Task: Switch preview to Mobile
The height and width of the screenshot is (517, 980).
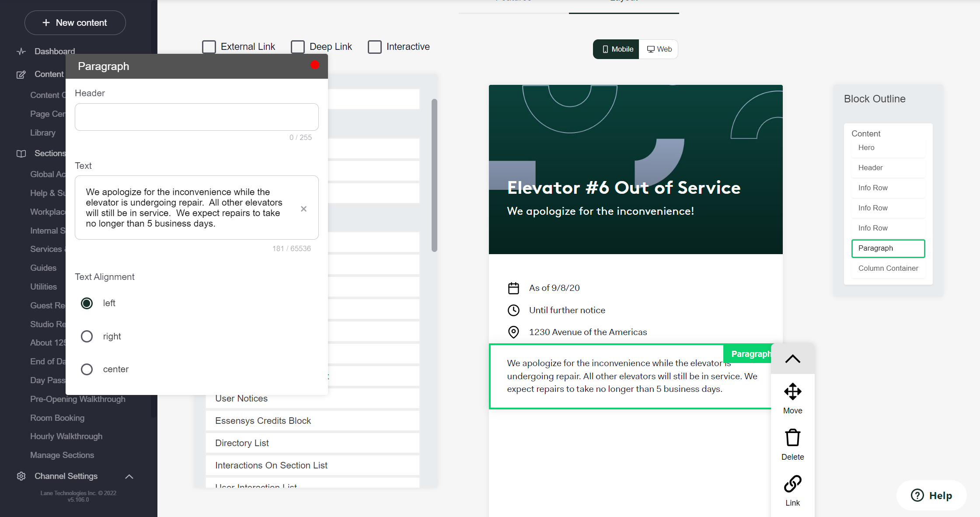Action: 617,49
